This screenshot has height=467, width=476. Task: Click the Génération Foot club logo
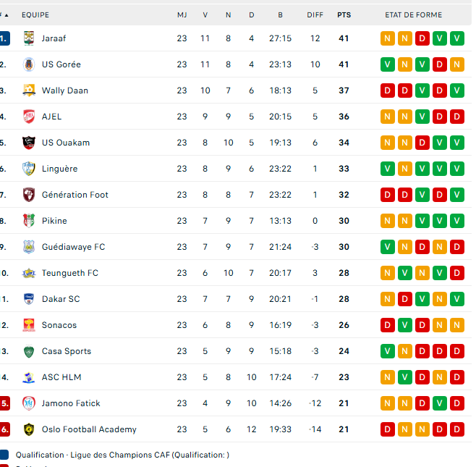tap(28, 195)
